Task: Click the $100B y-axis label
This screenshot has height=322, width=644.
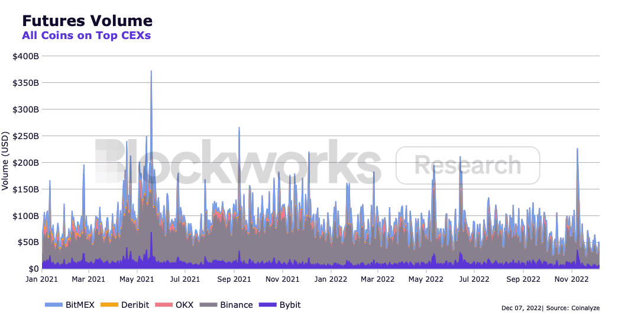Action: click(27, 216)
